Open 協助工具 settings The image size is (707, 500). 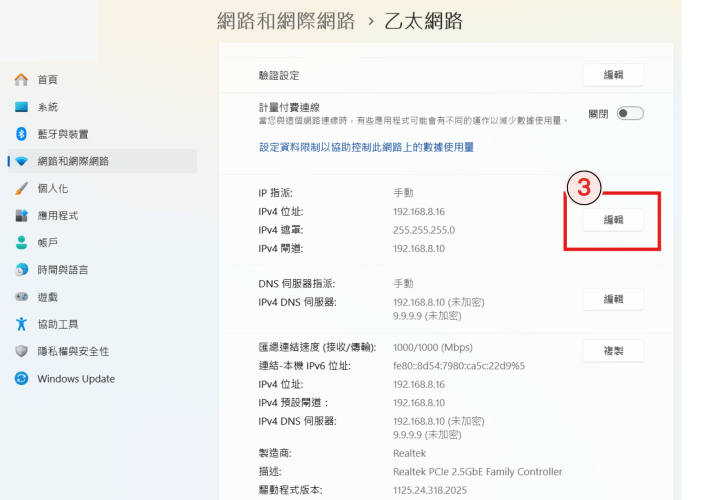(x=102, y=324)
